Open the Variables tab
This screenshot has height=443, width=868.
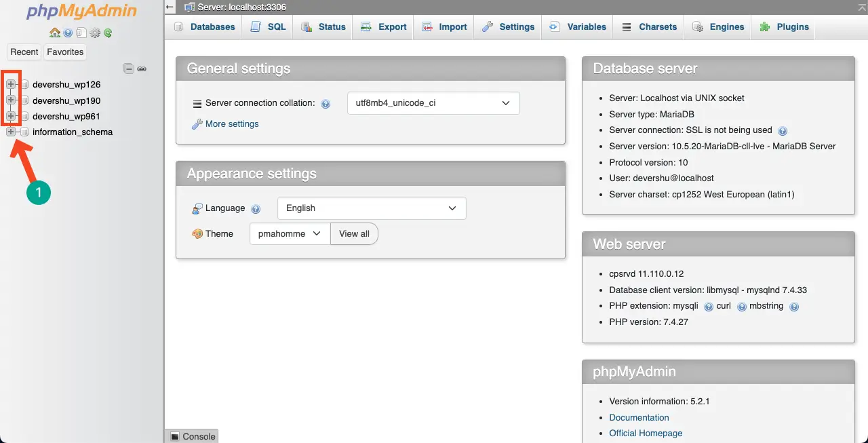click(x=577, y=27)
